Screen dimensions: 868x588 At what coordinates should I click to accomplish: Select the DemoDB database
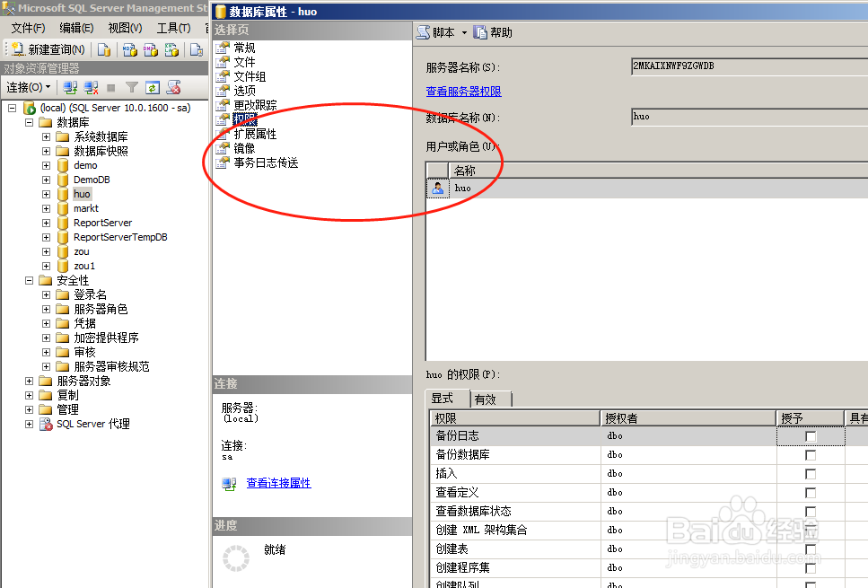(92, 180)
